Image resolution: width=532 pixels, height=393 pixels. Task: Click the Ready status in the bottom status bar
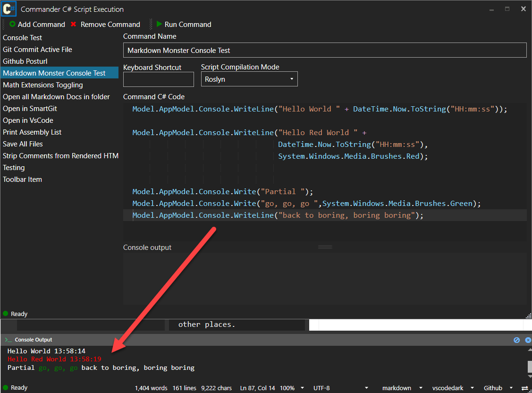(x=15, y=388)
